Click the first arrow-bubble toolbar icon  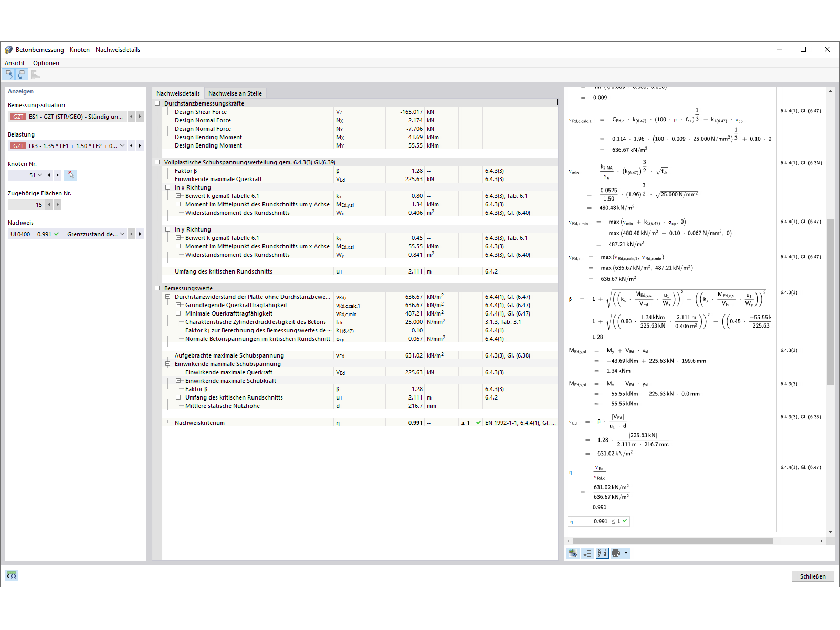(x=9, y=75)
